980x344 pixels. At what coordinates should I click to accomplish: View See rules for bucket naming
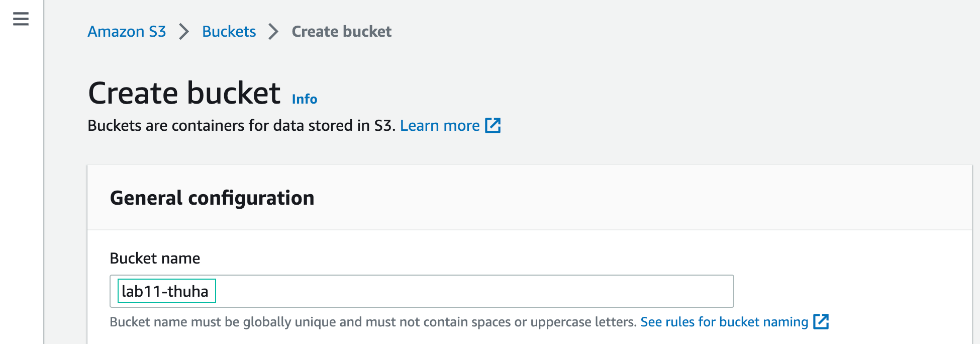click(x=724, y=321)
